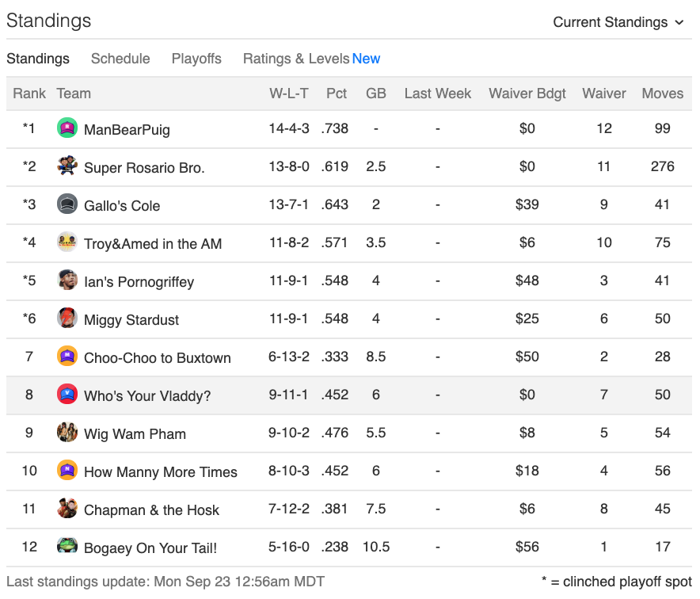Screen dimensions: 700x599
Task: Switch to the Playoffs tab
Action: pos(196,59)
